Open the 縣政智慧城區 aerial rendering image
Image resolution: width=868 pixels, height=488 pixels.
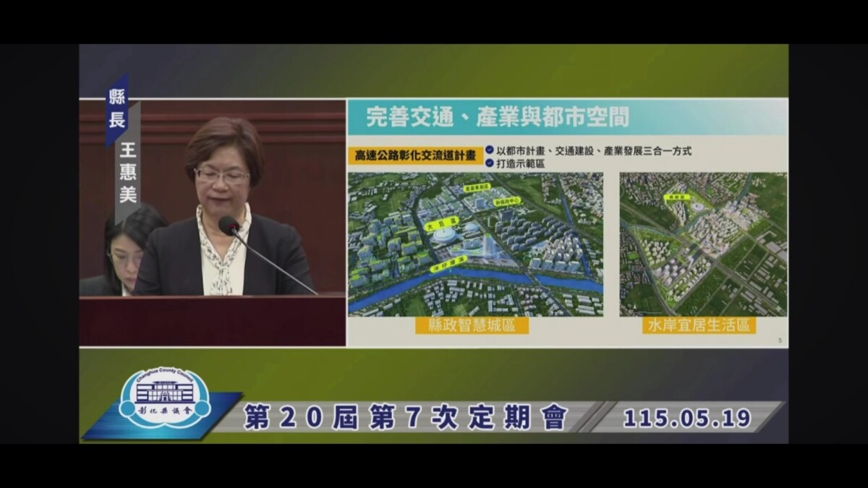point(475,244)
